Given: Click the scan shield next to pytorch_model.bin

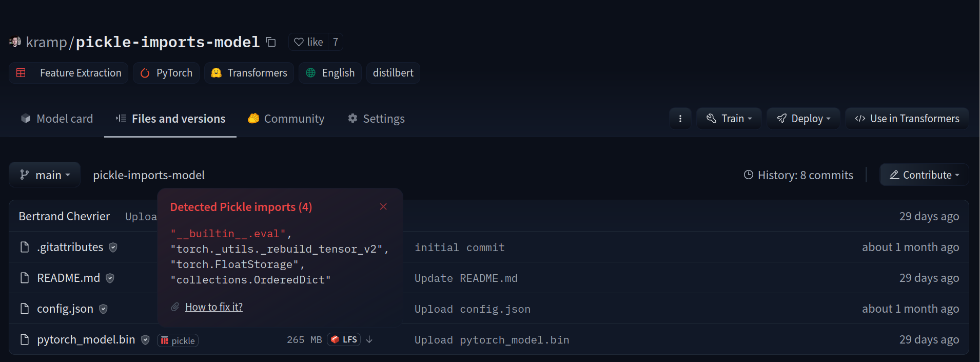Looking at the screenshot, I should tap(145, 340).
